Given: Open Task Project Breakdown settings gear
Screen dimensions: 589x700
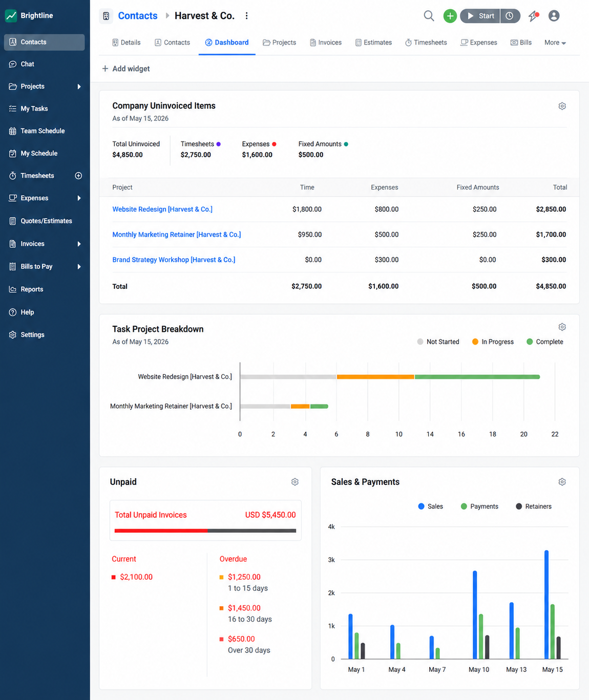Looking at the screenshot, I should tap(562, 327).
